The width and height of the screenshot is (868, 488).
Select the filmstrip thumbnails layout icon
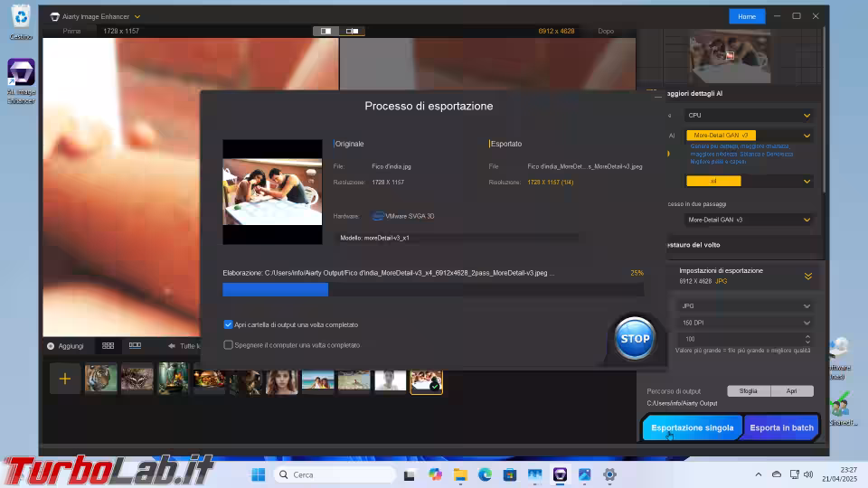point(135,345)
